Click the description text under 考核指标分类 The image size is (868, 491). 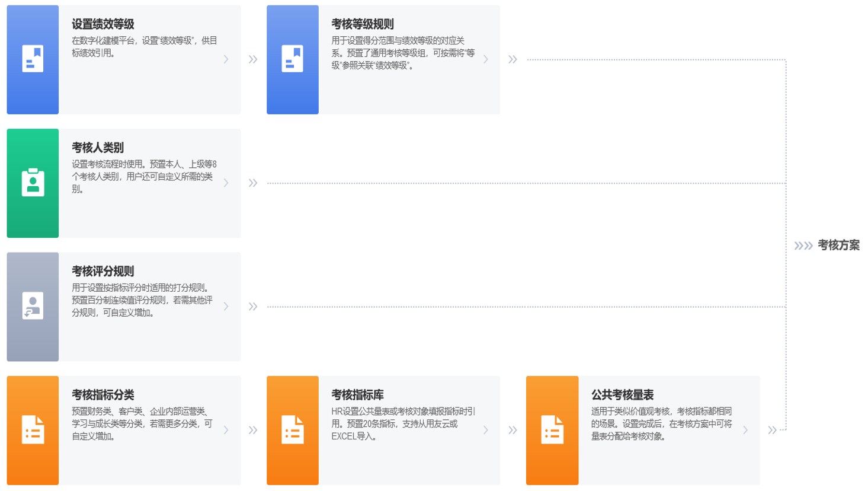142,423
